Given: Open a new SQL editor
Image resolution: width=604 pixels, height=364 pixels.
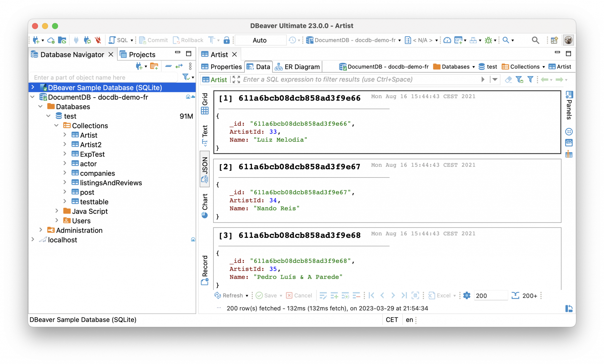Looking at the screenshot, I should tap(117, 40).
